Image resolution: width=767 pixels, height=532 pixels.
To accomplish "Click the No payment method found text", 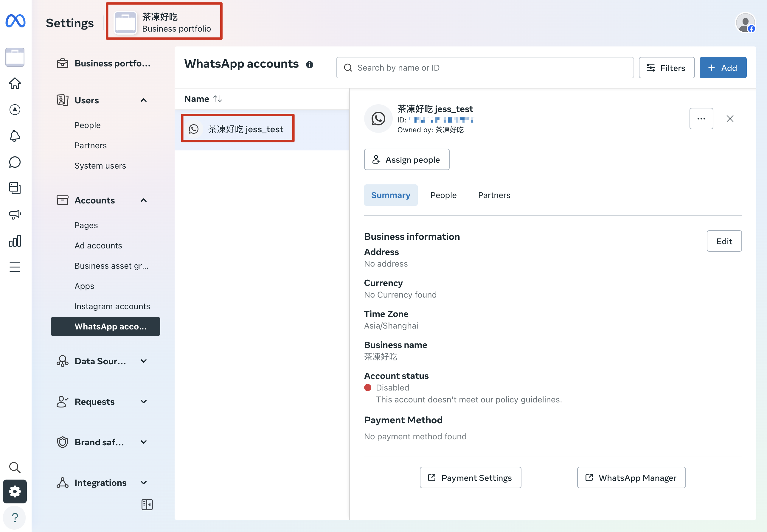I will (415, 436).
